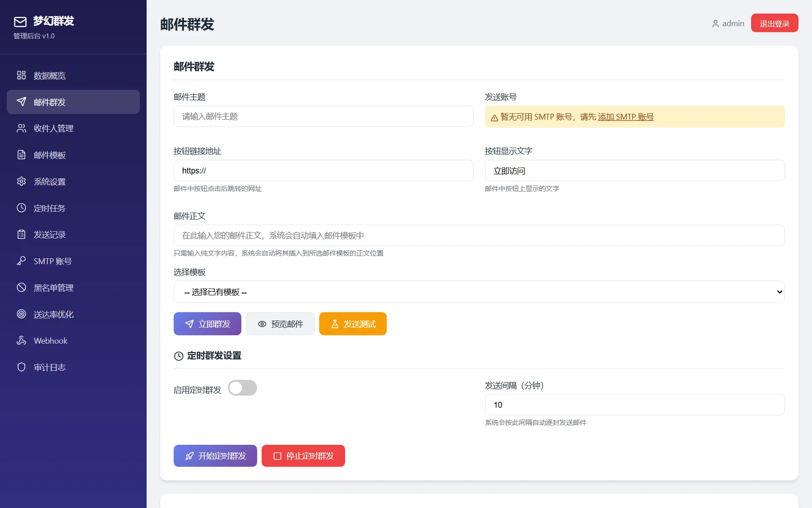Click the 退出登录 button
The height and width of the screenshot is (508, 812).
[775, 23]
